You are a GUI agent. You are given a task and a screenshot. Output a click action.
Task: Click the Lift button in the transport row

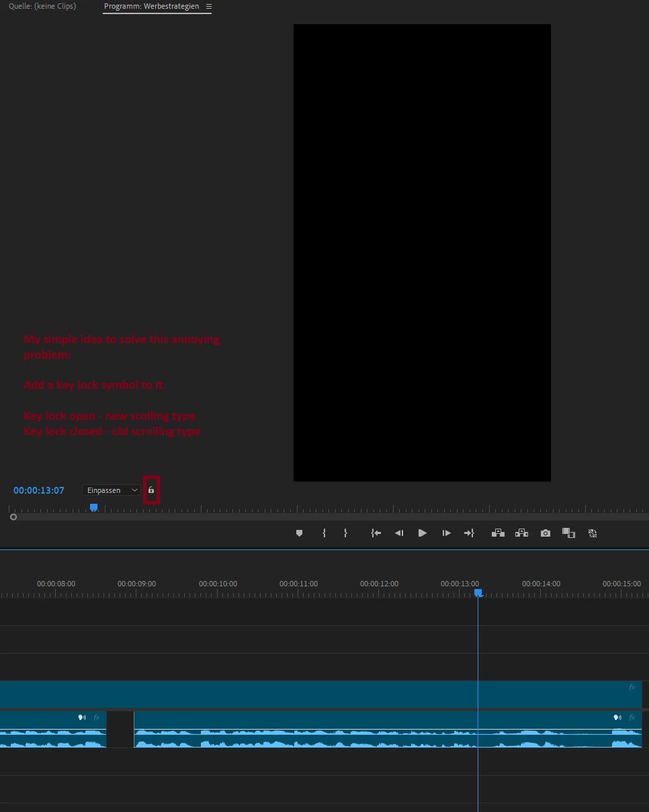(498, 533)
